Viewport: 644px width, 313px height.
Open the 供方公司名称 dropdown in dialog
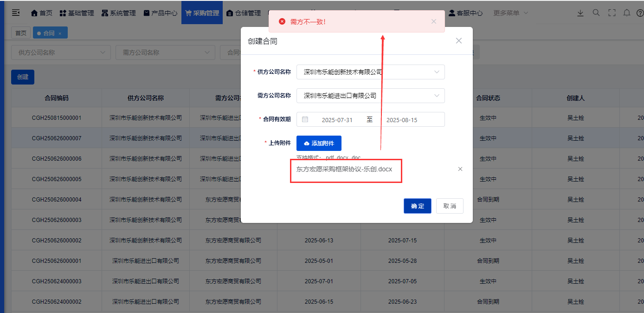pos(436,72)
